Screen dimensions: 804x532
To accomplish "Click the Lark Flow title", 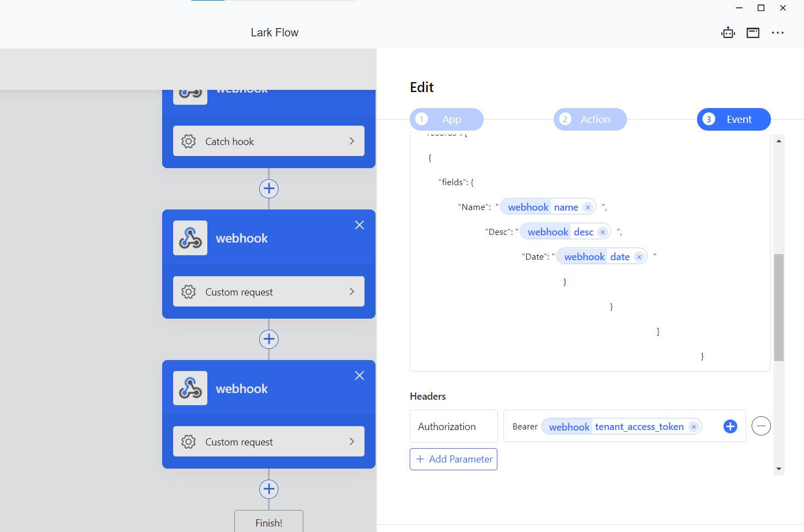I will [x=275, y=33].
